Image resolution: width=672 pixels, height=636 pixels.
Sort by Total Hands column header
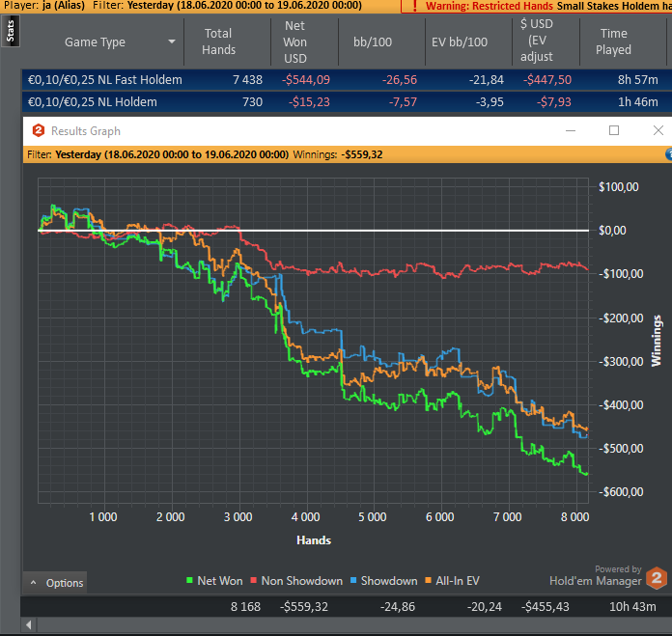[218, 41]
